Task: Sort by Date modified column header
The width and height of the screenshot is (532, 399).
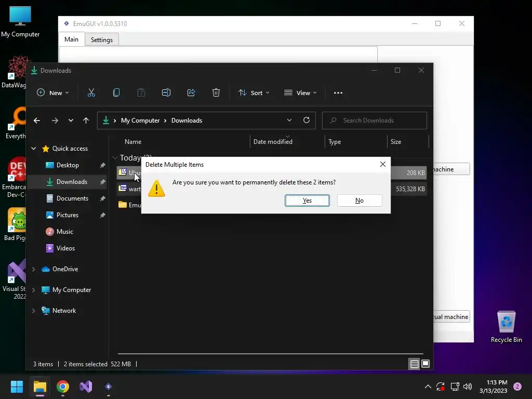Action: (x=273, y=142)
